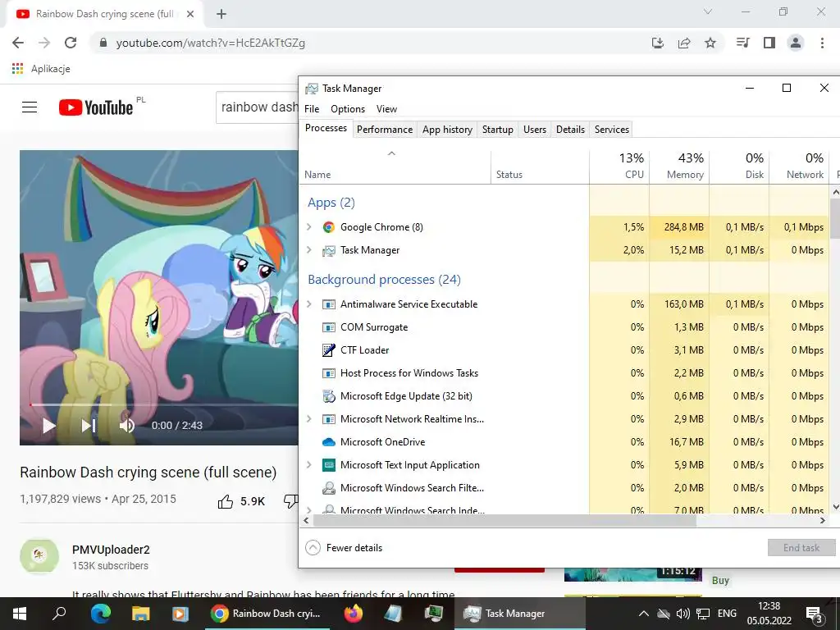Switch to Startup tab

[x=498, y=130]
